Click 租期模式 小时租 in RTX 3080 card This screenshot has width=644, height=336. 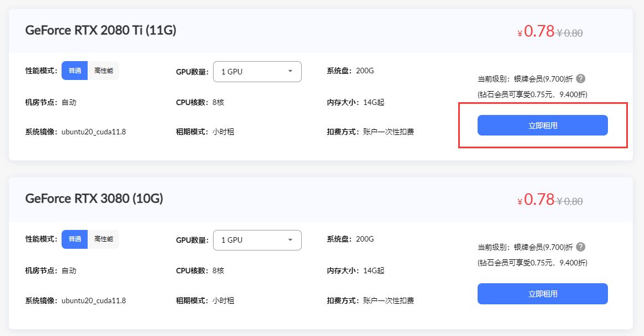coord(205,300)
